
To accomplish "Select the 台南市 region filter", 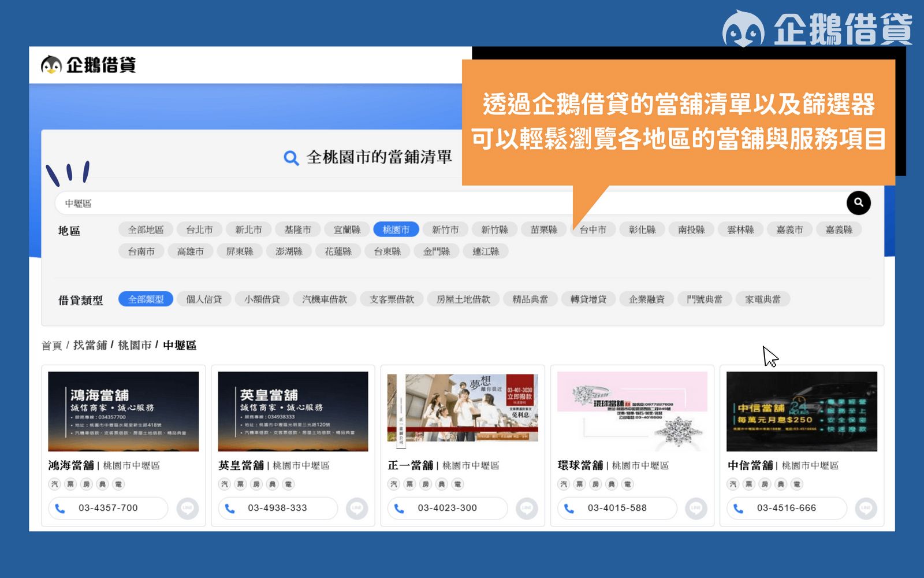I will pyautogui.click(x=141, y=251).
